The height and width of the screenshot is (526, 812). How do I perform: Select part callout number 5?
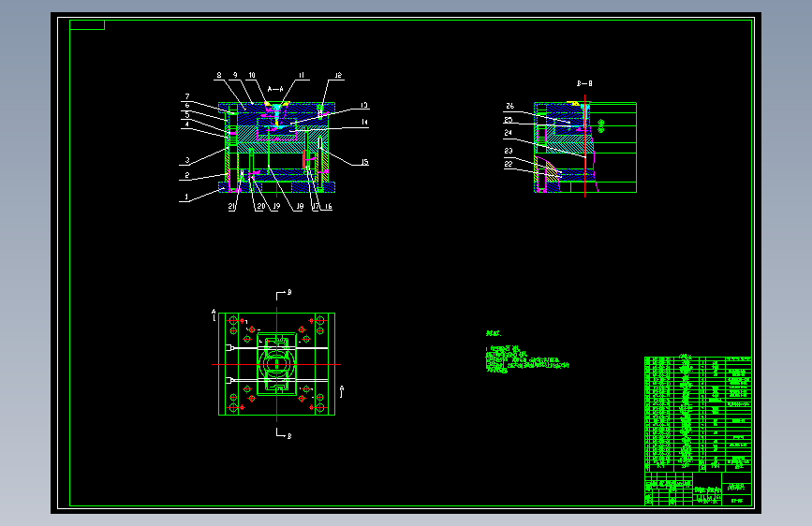click(x=187, y=114)
